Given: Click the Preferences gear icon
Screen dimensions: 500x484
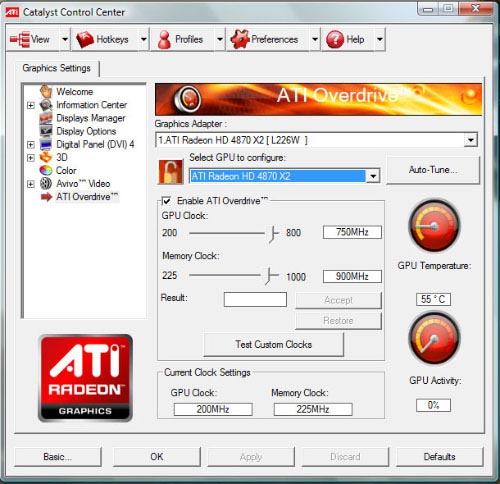Looking at the screenshot, I should [x=240, y=39].
